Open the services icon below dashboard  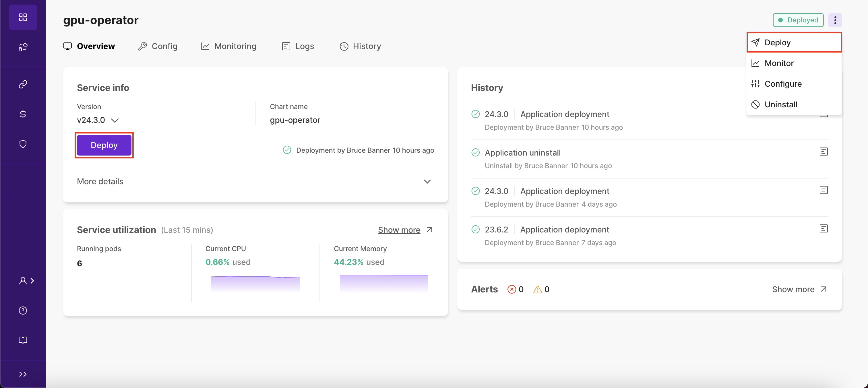coord(23,47)
